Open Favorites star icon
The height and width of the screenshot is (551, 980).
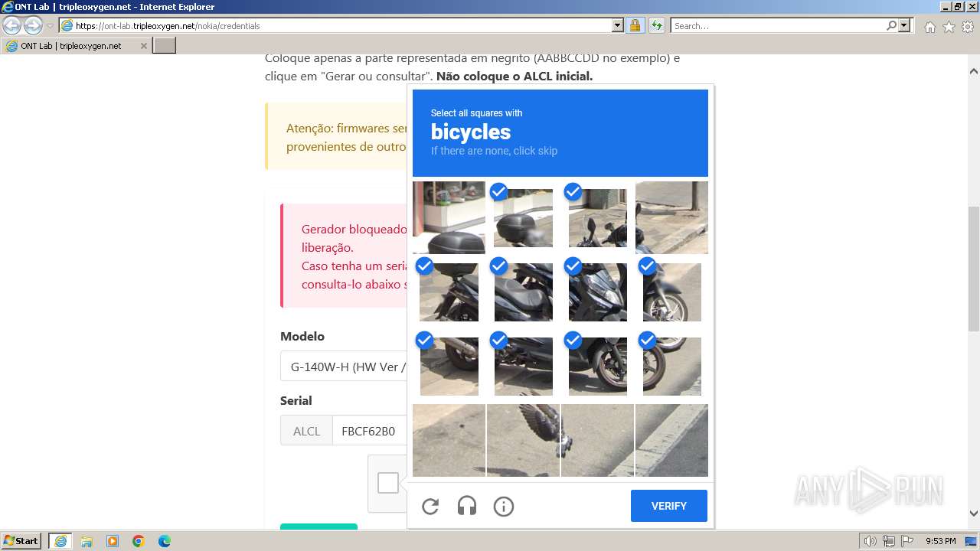(x=949, y=27)
